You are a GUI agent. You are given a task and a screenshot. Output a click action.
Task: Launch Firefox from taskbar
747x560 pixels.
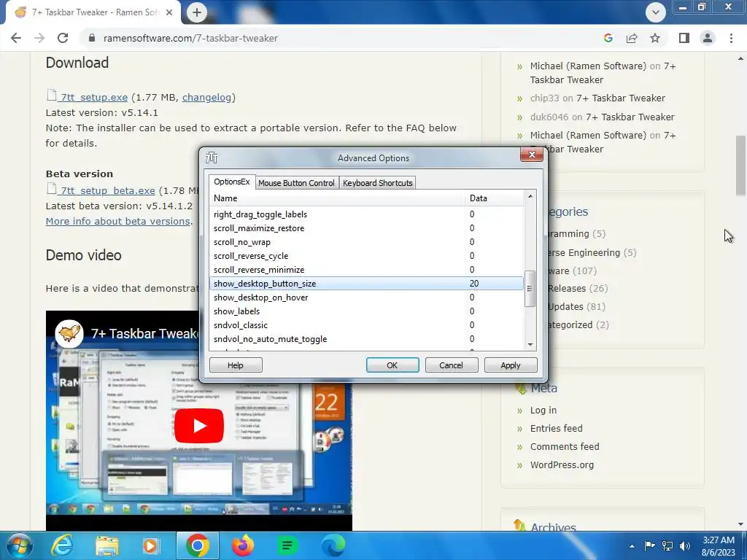(242, 545)
